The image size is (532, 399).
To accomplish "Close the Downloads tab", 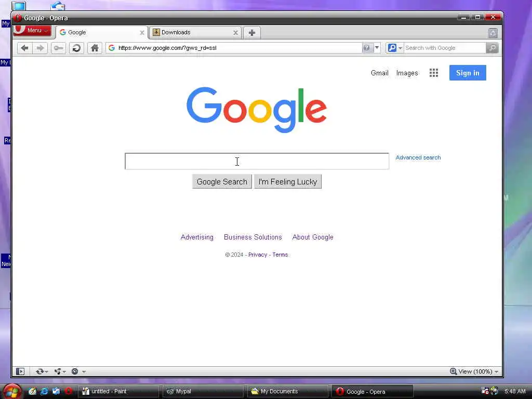I will tap(235, 33).
